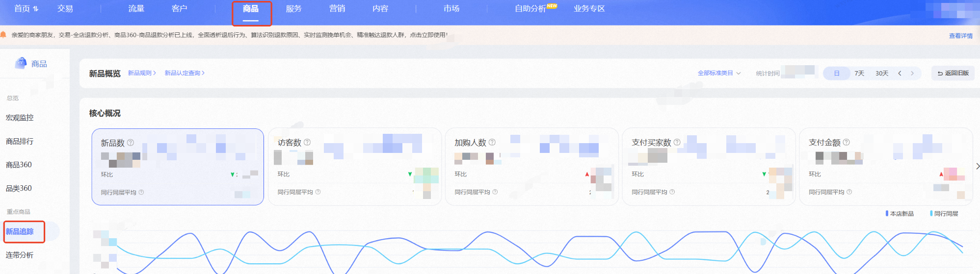Select the 支付买家数 metric card
This screenshot has height=274, width=980.
point(709,167)
